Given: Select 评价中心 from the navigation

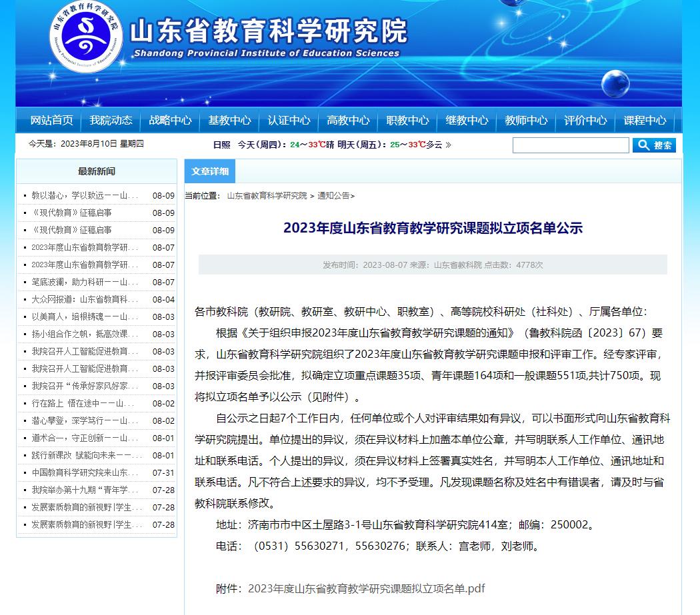Looking at the screenshot, I should [x=586, y=120].
